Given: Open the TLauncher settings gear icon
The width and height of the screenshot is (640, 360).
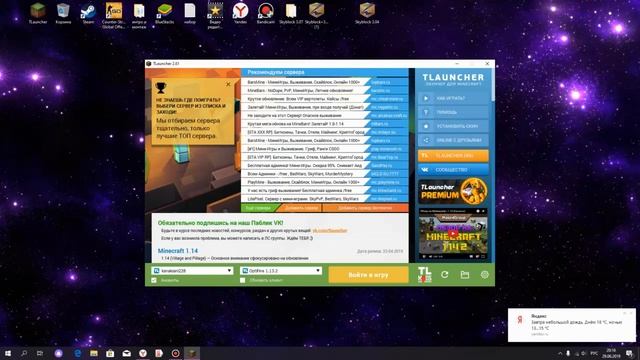Looking at the screenshot, I should [484, 275].
